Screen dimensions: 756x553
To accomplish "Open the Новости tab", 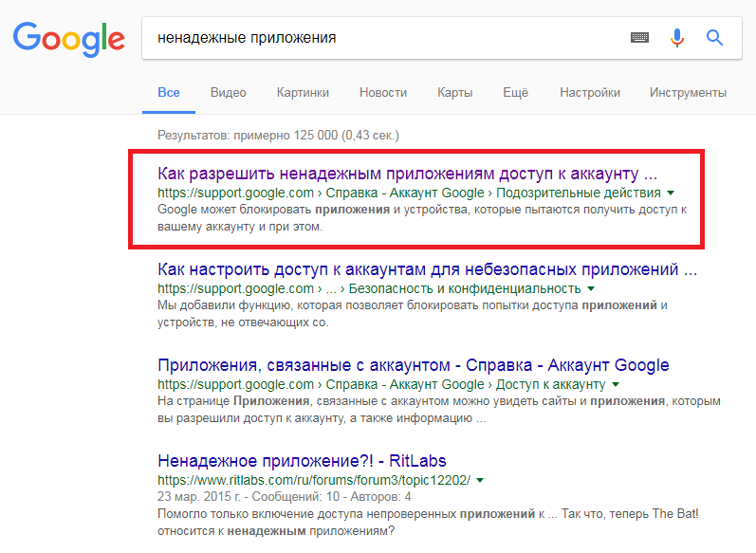I will (x=383, y=93).
